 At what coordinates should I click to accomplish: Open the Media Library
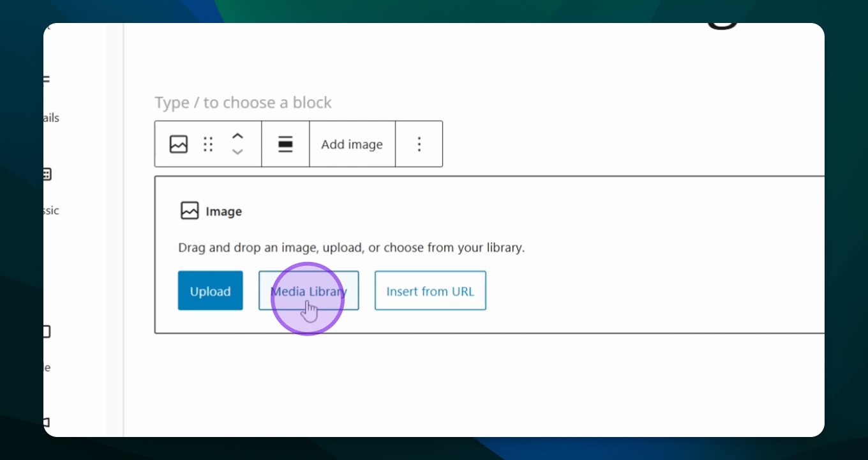pyautogui.click(x=309, y=291)
